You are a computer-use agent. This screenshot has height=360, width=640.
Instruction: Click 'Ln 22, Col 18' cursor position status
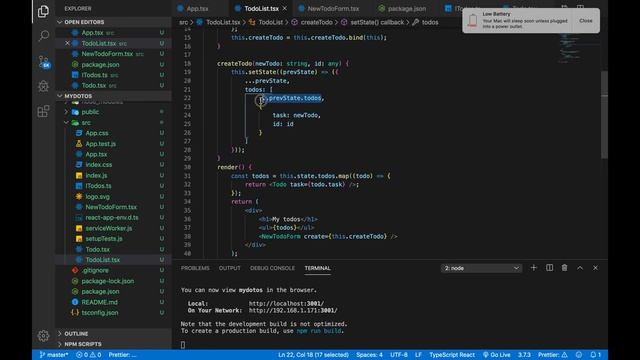click(x=313, y=355)
